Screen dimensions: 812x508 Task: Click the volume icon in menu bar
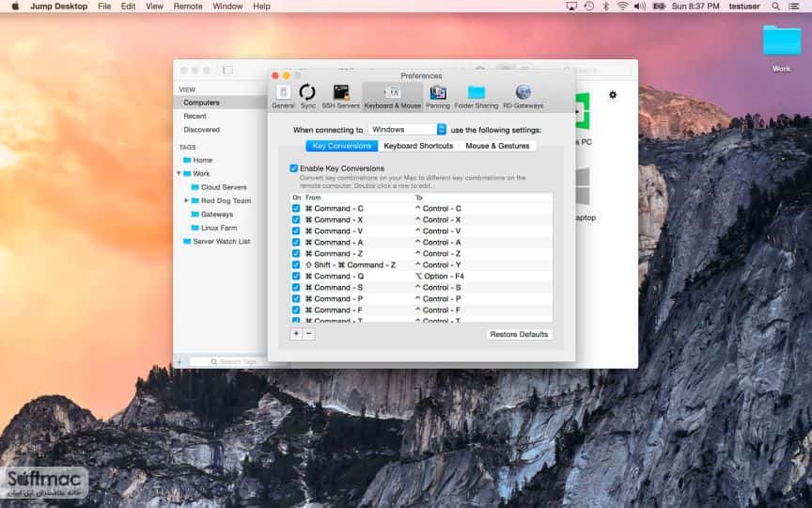coord(640,7)
